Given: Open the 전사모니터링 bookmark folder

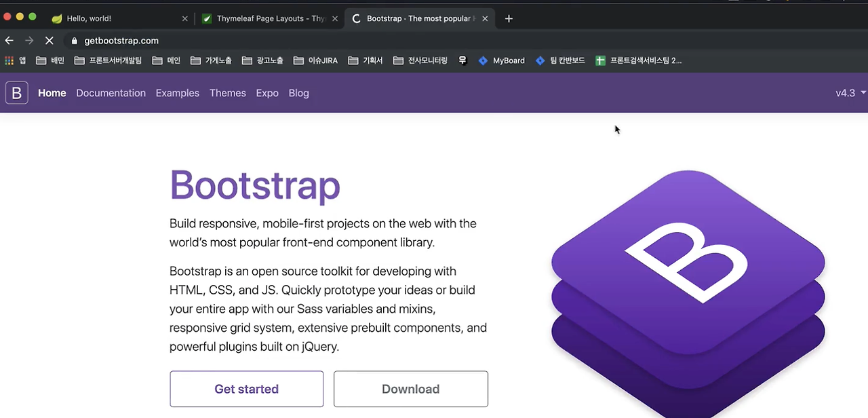Looking at the screenshot, I should pyautogui.click(x=420, y=60).
